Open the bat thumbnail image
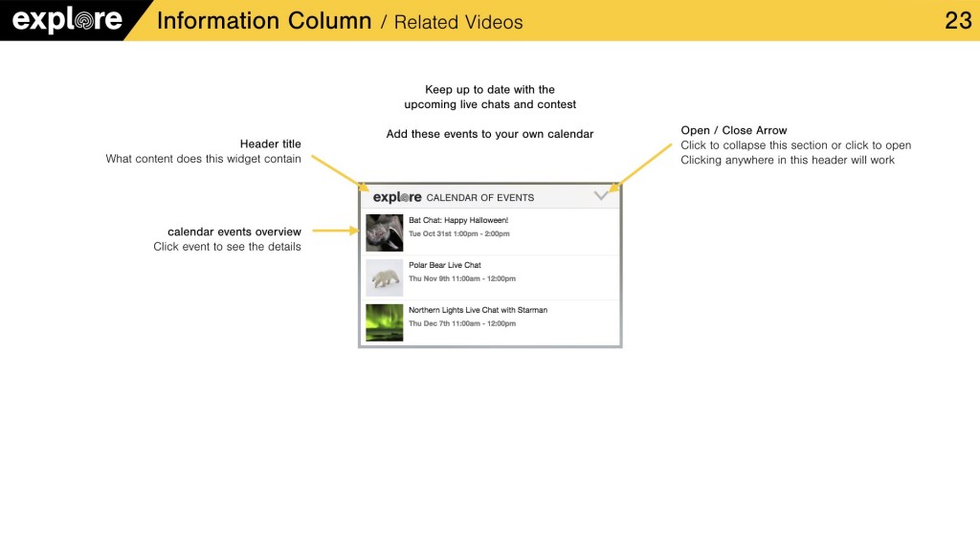 [x=385, y=232]
